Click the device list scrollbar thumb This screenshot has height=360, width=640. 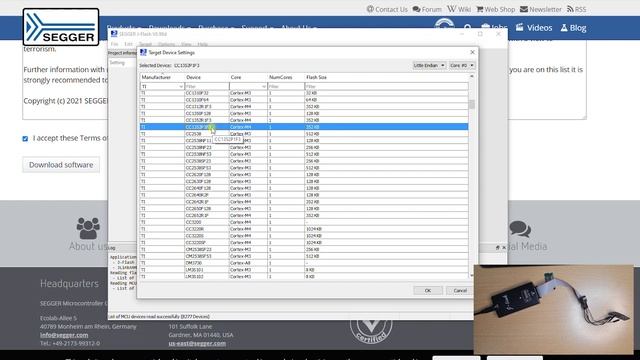tap(472, 104)
